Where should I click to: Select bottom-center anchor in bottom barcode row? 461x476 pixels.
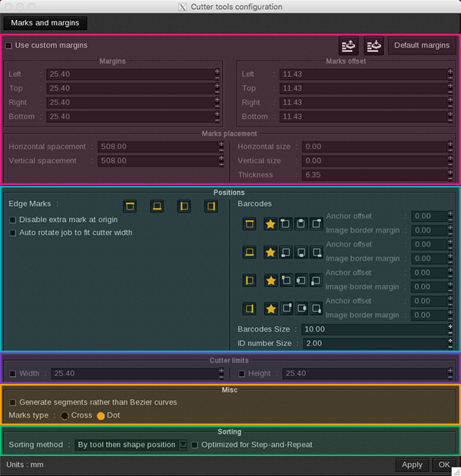click(x=301, y=253)
